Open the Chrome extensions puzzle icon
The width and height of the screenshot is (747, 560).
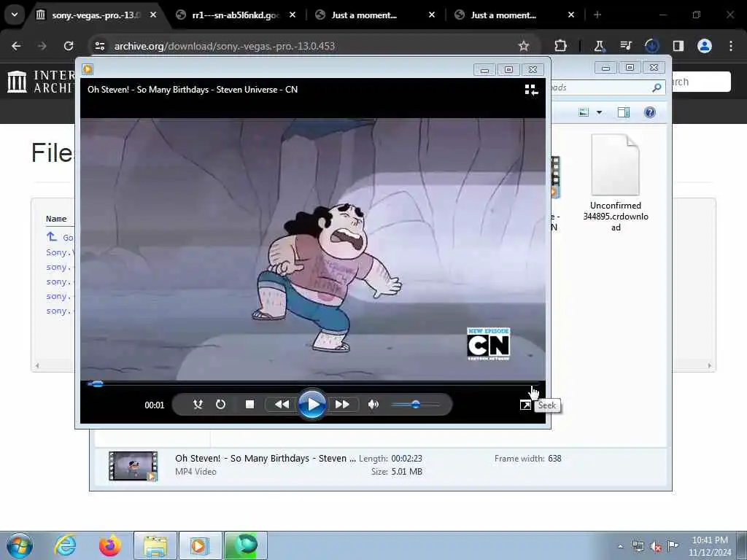click(561, 46)
